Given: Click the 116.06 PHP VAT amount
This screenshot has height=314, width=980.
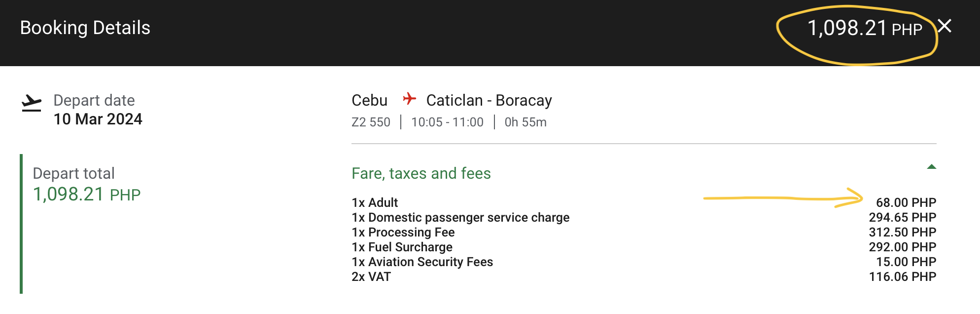Looking at the screenshot, I should pos(902,276).
